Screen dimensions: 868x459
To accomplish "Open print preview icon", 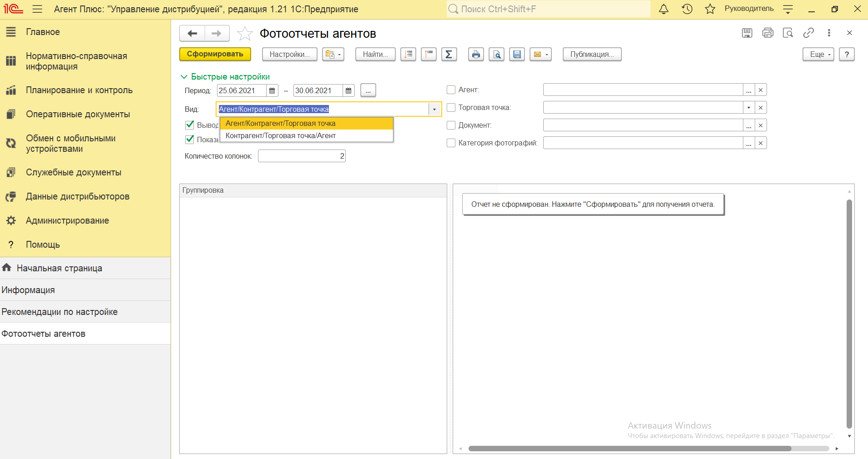I will [496, 54].
